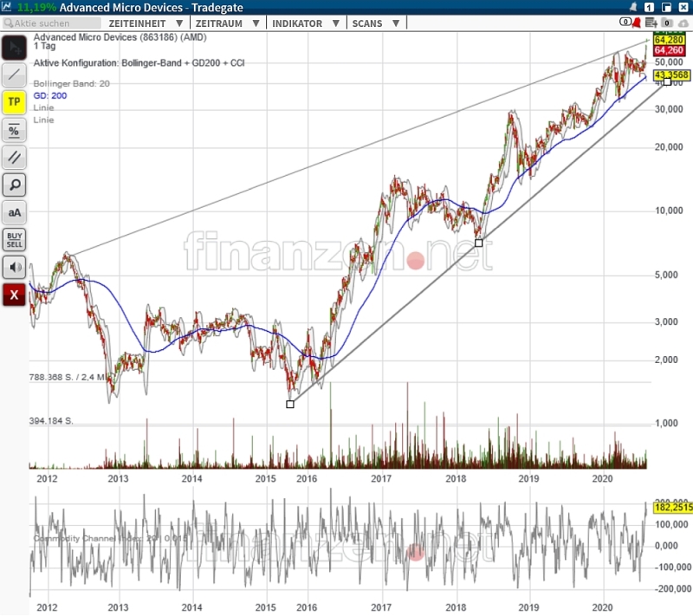Click the '1 Tag' timeframe label
Viewport: 693px width, 616px height.
point(45,46)
